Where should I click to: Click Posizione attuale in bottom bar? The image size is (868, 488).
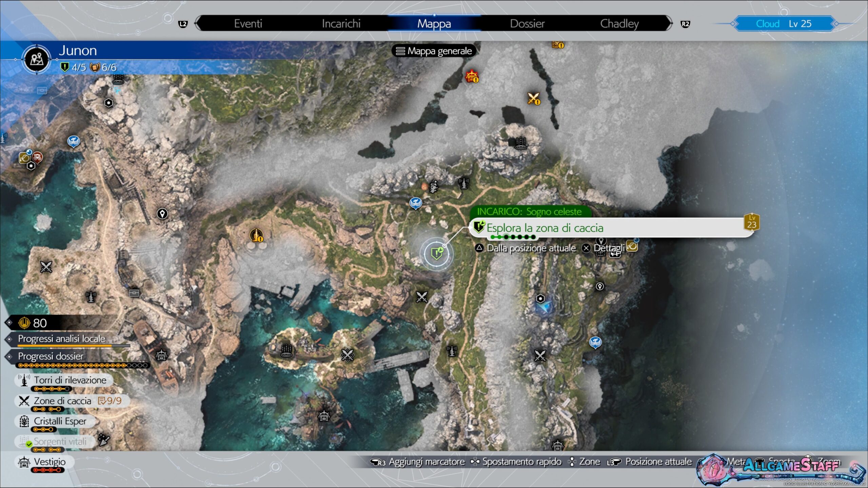tap(650, 462)
